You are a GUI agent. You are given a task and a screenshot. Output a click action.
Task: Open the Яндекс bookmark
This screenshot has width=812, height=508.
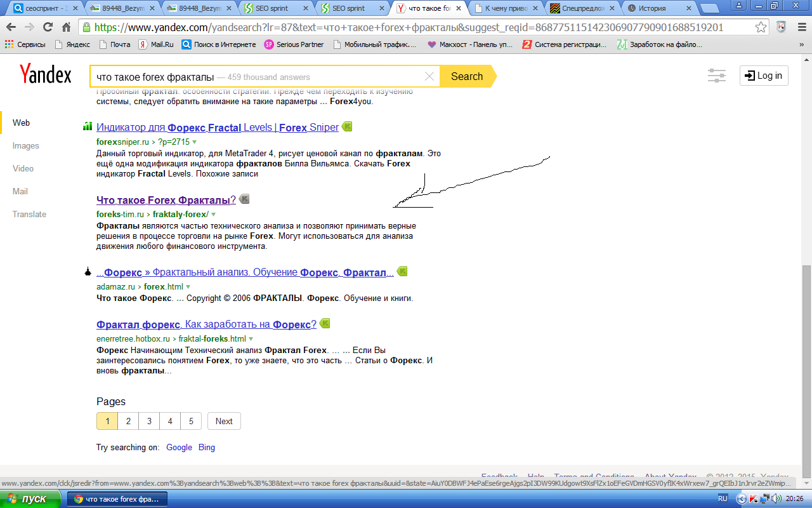point(72,44)
